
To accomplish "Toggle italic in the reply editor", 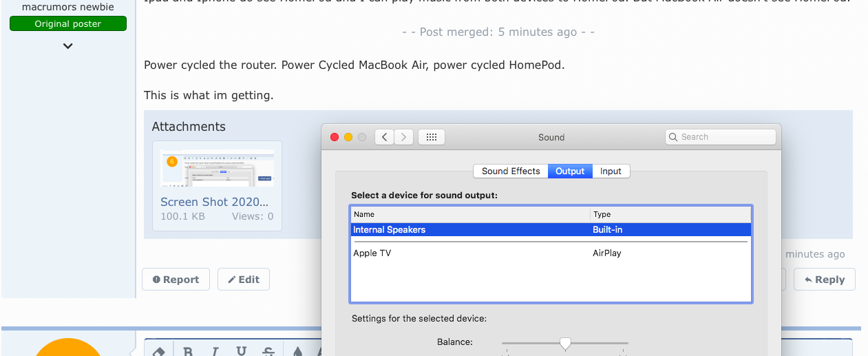I will [x=214, y=352].
